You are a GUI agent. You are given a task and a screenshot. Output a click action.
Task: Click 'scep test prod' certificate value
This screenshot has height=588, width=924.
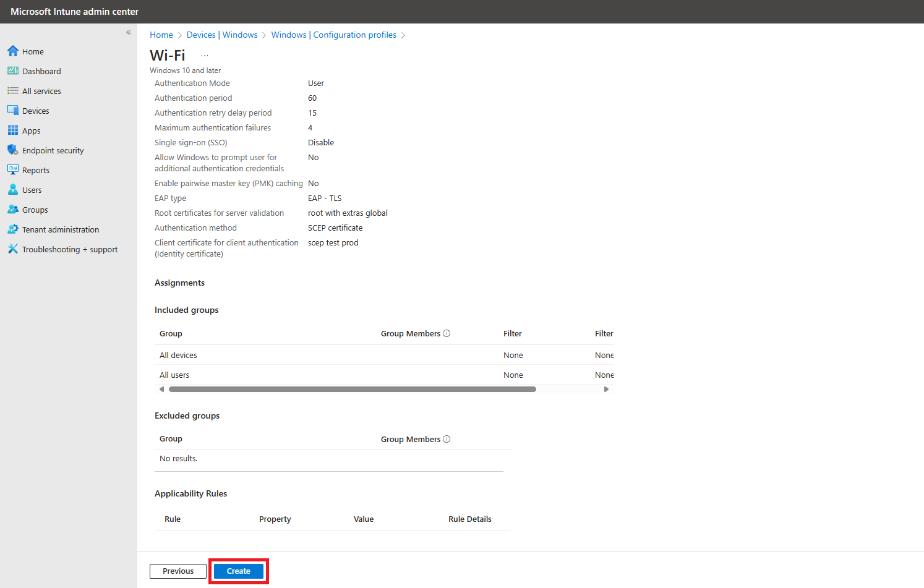[333, 242]
